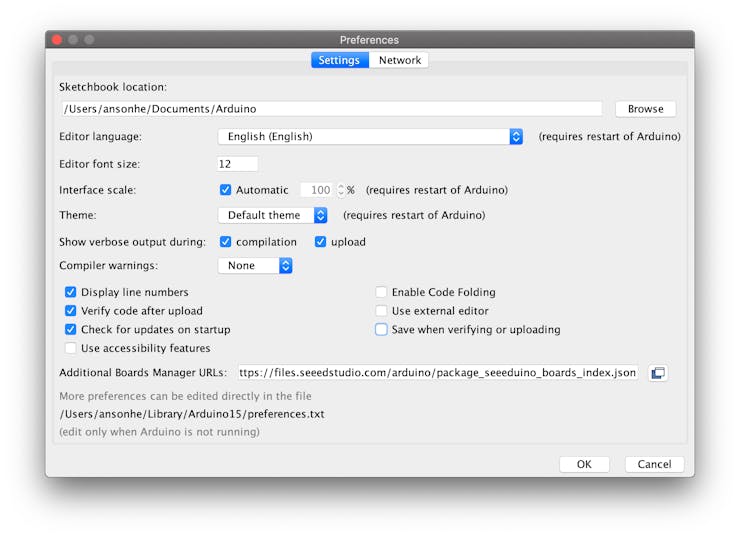The height and width of the screenshot is (537, 740).
Task: Click the interface scale 100 value field
Action: [317, 190]
